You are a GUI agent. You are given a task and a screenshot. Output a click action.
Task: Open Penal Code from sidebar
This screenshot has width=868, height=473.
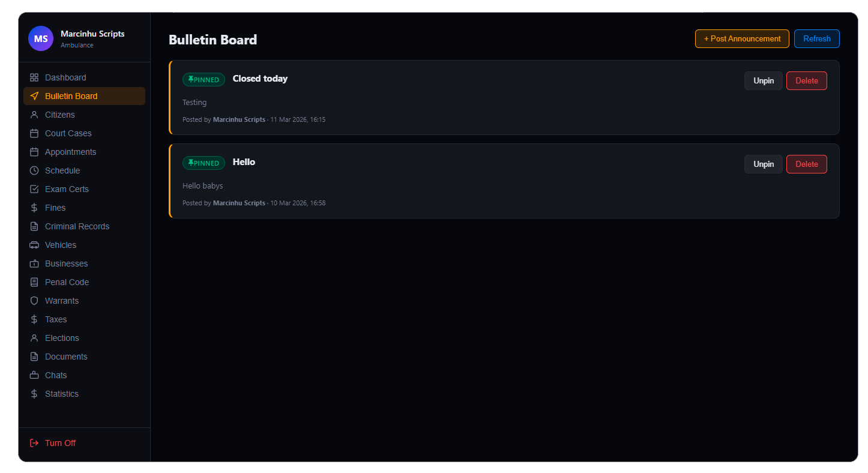[x=67, y=282]
